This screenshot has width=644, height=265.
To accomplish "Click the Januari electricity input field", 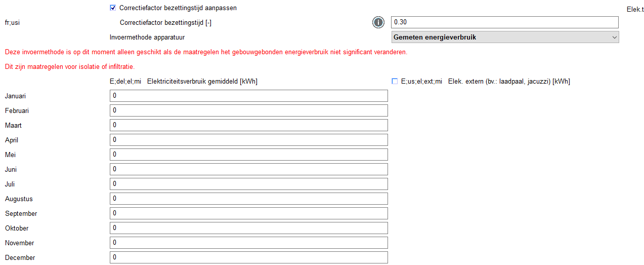I will [x=248, y=96].
